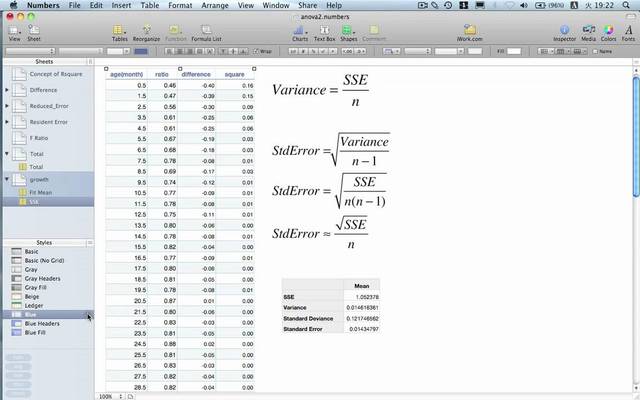The width and height of the screenshot is (640, 400).
Task: Click the text color swatch
Action: (141, 51)
